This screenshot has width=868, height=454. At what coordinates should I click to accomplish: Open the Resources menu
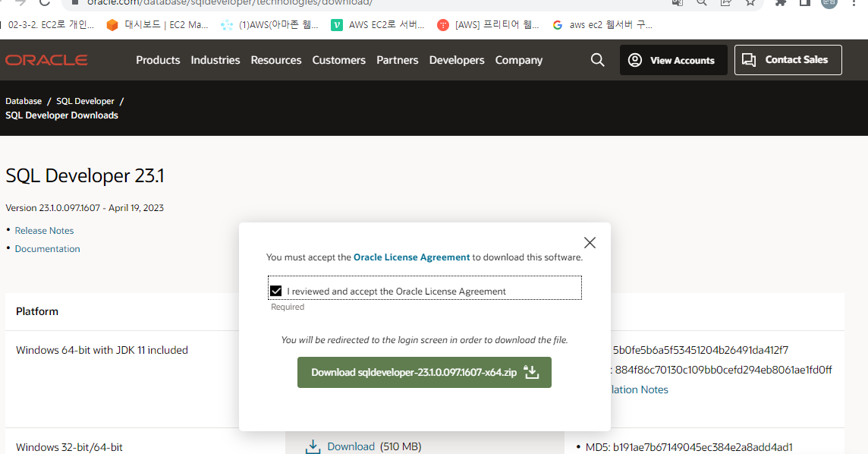tap(275, 60)
